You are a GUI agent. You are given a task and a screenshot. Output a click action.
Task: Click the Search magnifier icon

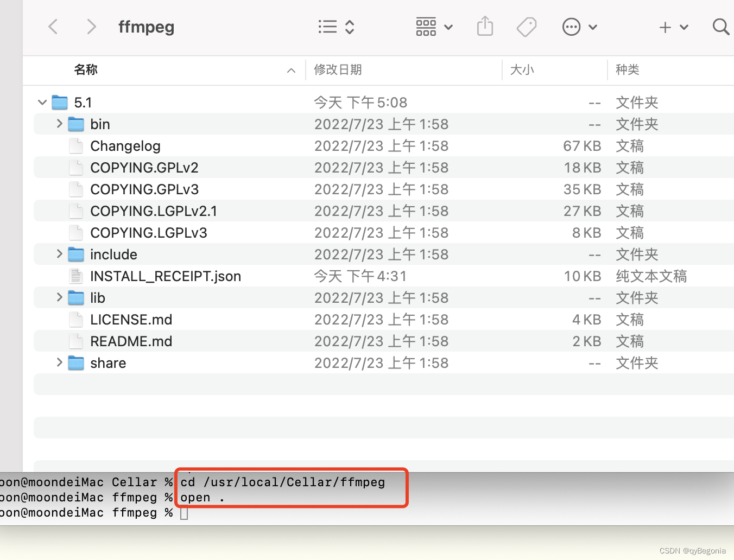(x=721, y=27)
